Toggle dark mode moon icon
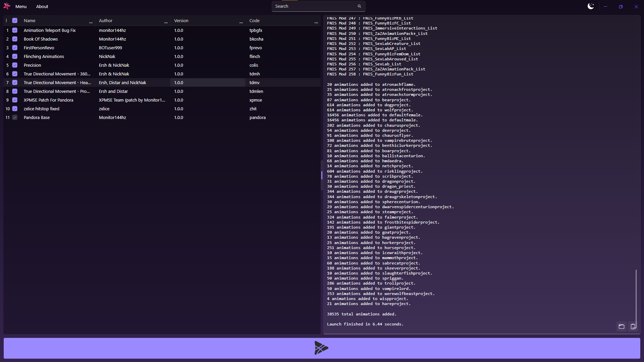 click(591, 6)
